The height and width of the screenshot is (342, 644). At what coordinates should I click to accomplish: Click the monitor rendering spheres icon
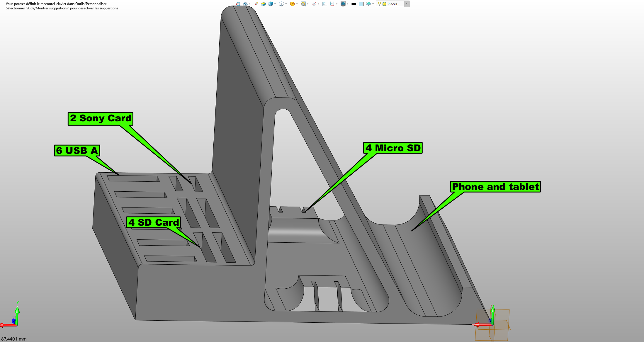[343, 4]
